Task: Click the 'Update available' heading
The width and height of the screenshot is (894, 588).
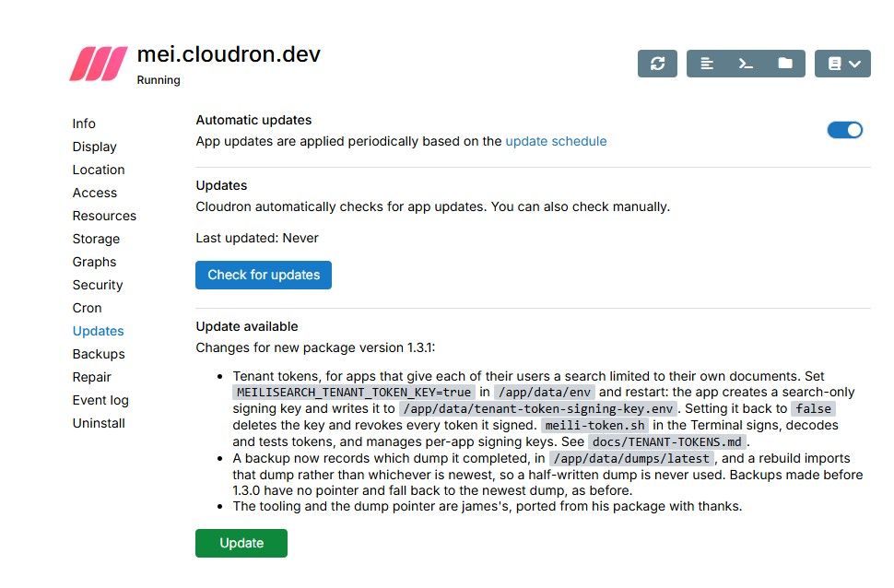Action: 247,327
